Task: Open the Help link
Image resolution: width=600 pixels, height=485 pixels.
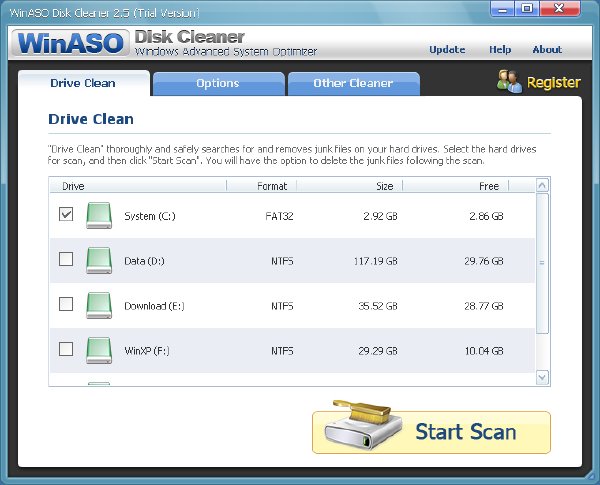Action: pos(500,50)
